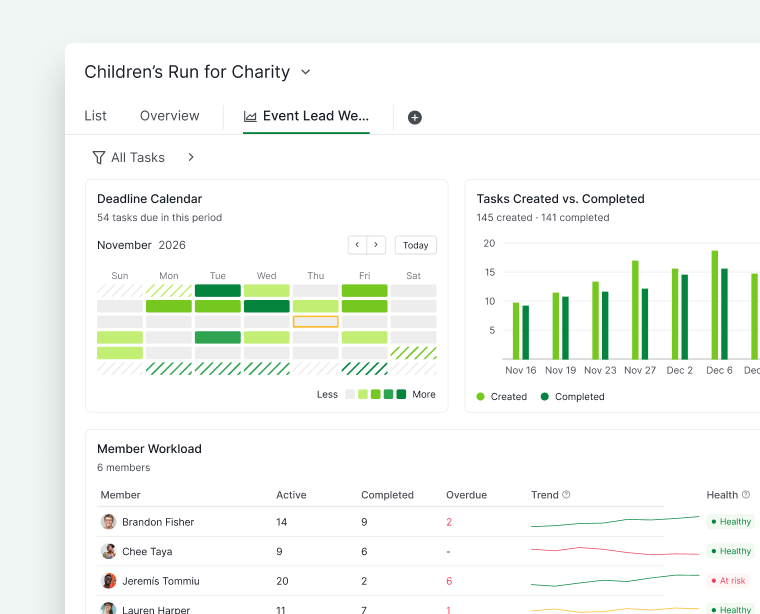The width and height of the screenshot is (760, 614).
Task: Expand the chevron next to All Tasks
Action: (x=191, y=157)
